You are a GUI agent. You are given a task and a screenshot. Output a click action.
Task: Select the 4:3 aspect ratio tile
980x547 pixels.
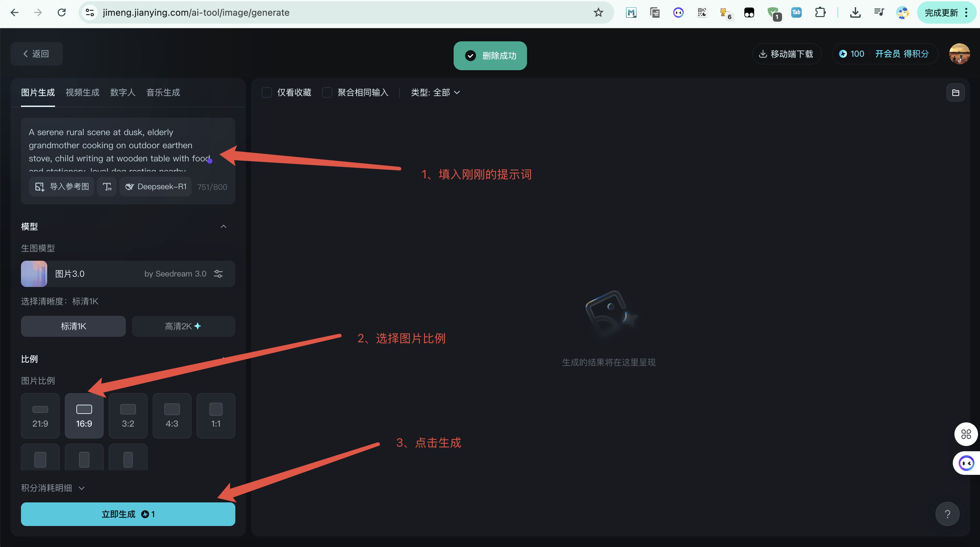pos(171,415)
